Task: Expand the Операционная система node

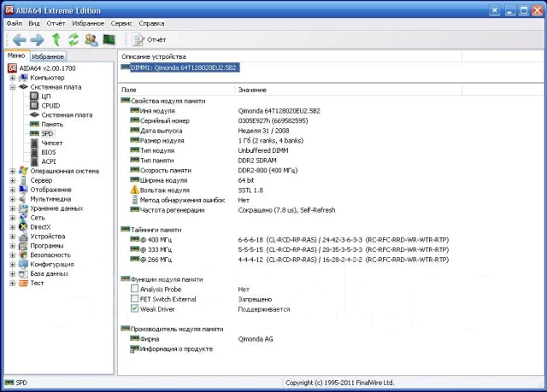Action: [x=13, y=171]
